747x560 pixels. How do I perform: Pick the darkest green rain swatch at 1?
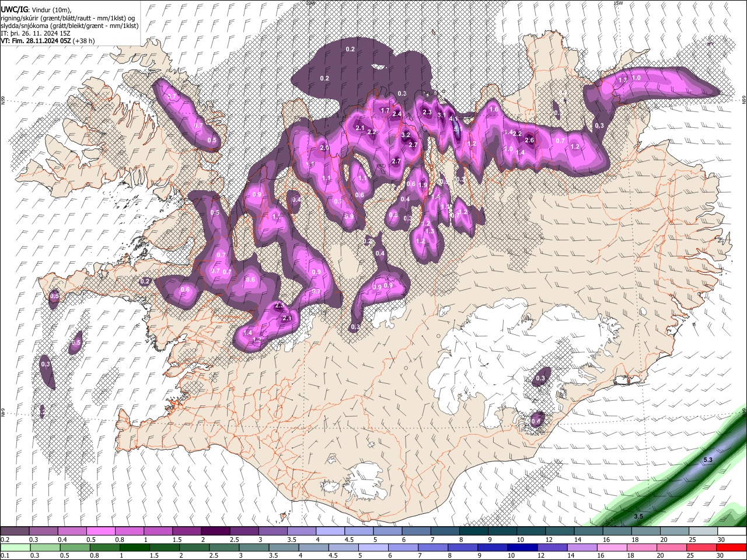point(134,547)
